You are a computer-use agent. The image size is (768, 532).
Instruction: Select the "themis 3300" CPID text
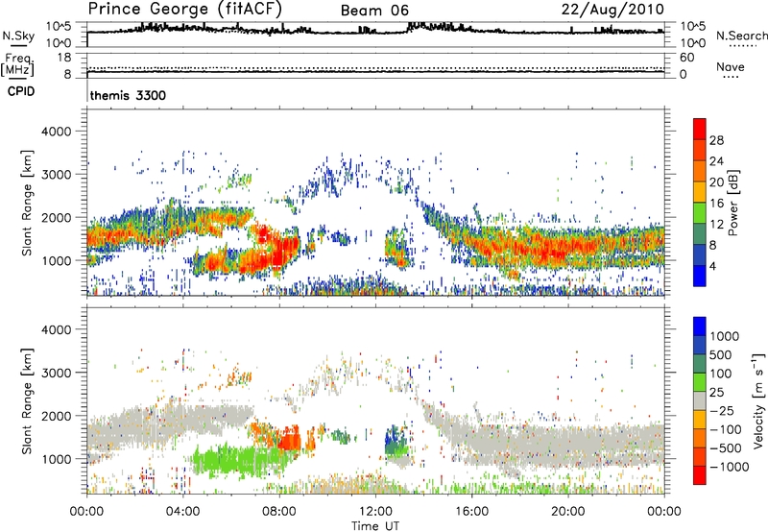(x=128, y=95)
